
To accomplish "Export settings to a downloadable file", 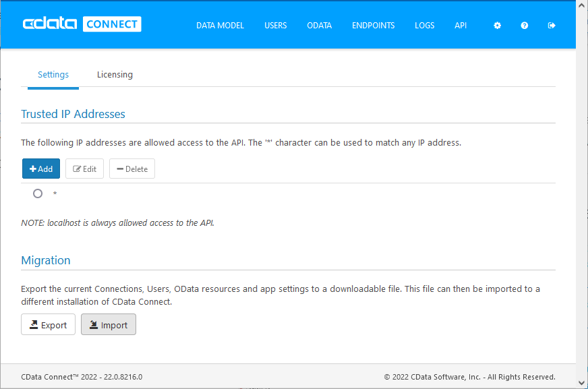I will pos(48,325).
